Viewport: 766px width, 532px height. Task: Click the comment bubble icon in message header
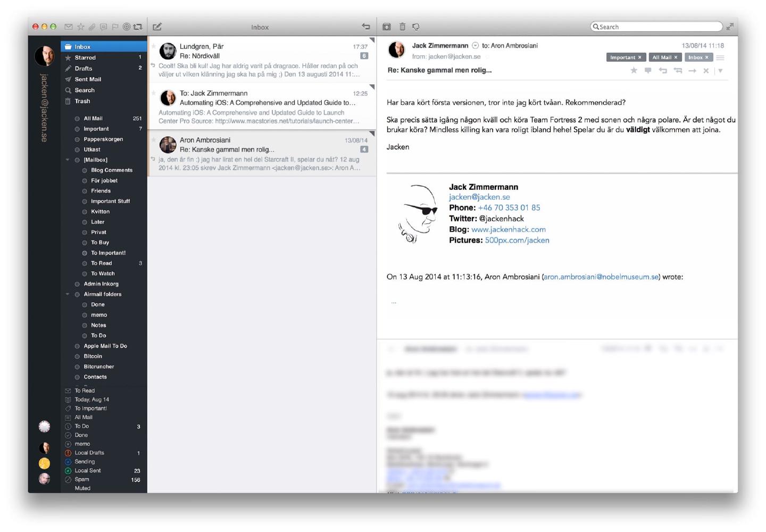coord(648,70)
